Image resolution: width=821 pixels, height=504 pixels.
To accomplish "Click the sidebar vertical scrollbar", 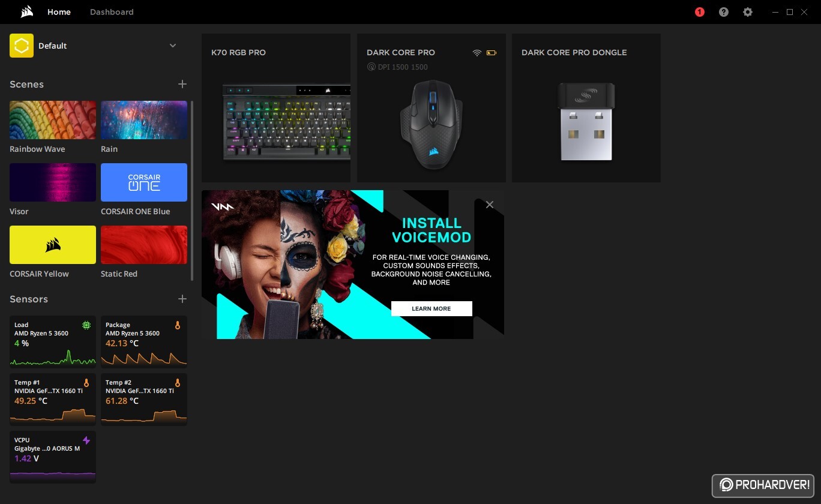I will pyautogui.click(x=192, y=191).
